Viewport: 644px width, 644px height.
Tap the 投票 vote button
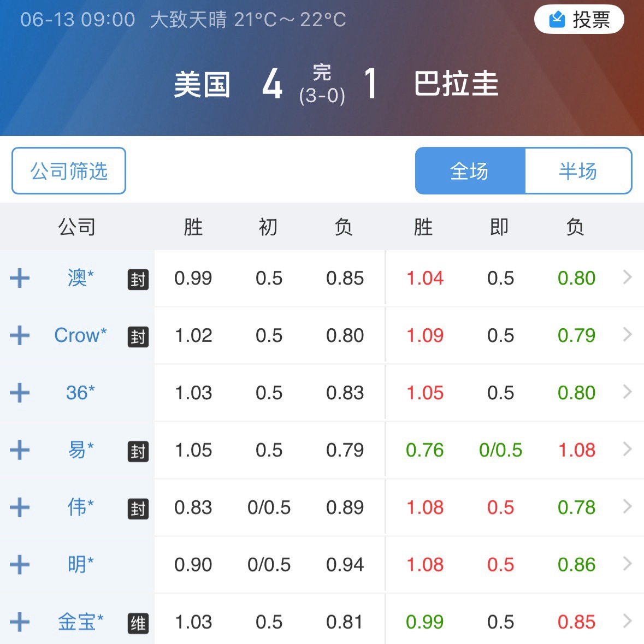578,19
